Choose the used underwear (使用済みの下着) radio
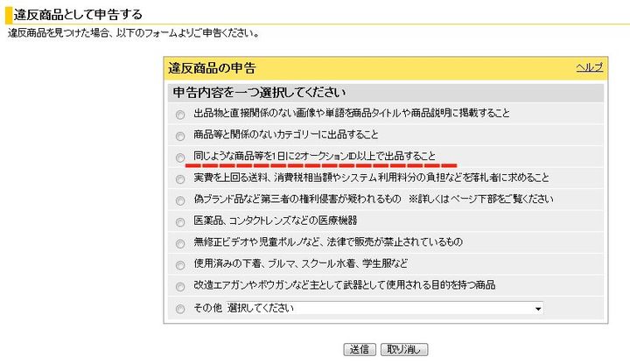 180,265
